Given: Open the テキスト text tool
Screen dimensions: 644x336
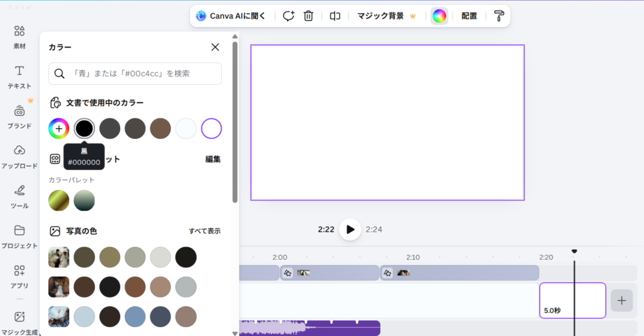Looking at the screenshot, I should 19,76.
